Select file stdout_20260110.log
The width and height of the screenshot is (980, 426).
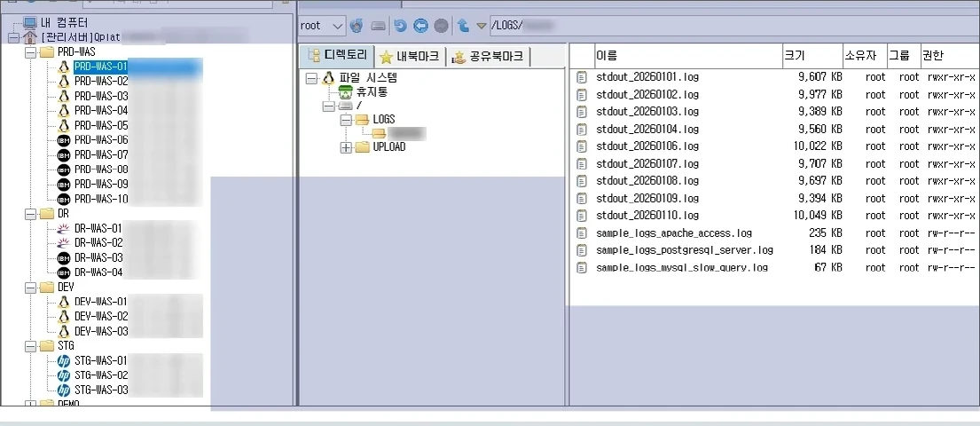pos(647,216)
